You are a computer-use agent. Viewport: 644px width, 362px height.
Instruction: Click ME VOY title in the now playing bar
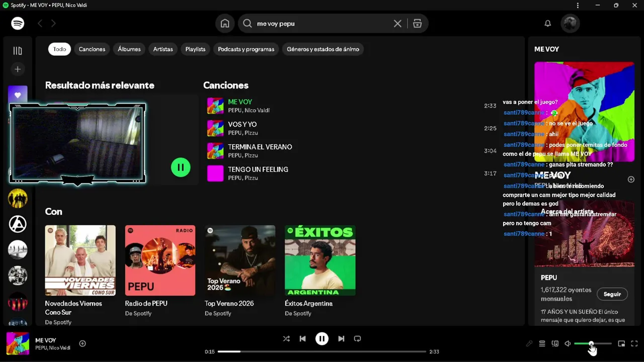45,340
